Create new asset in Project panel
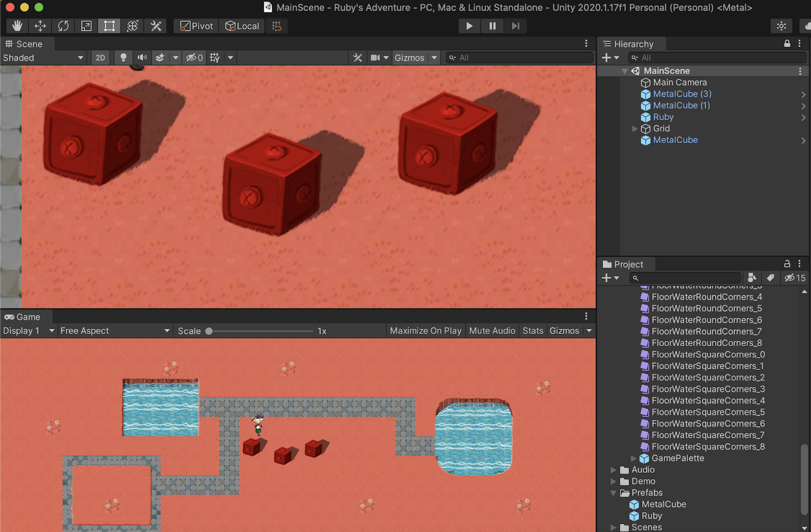The height and width of the screenshot is (532, 811). coord(610,278)
